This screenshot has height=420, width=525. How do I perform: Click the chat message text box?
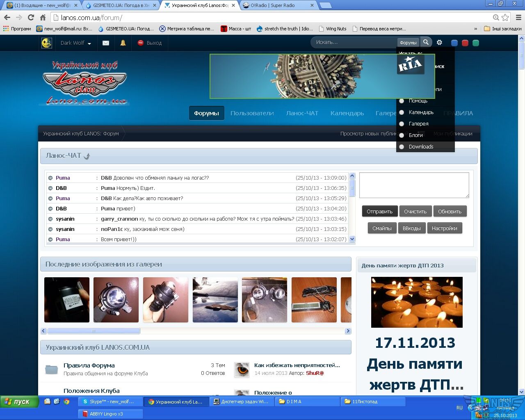click(414, 185)
